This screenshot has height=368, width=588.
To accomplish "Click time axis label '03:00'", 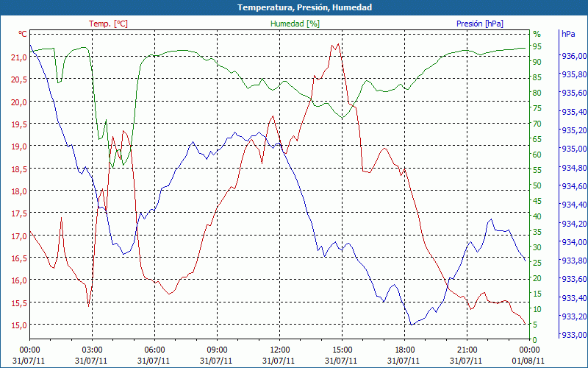I will pos(92,350).
